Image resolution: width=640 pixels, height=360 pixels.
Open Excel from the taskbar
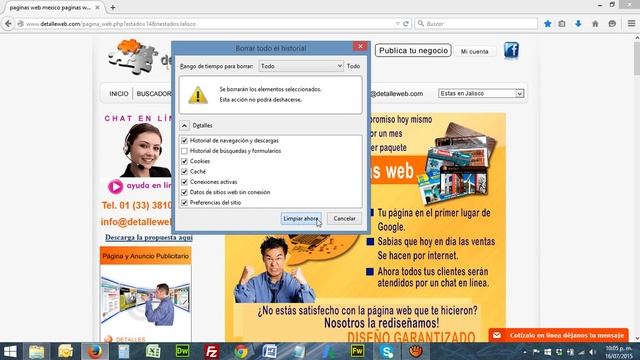153,351
